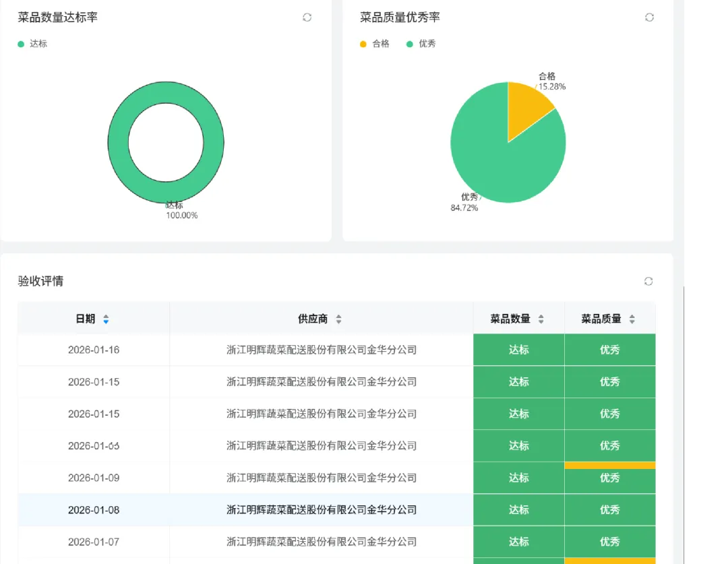Refresh the 验收评情 table
The height and width of the screenshot is (564, 728).
(x=648, y=281)
